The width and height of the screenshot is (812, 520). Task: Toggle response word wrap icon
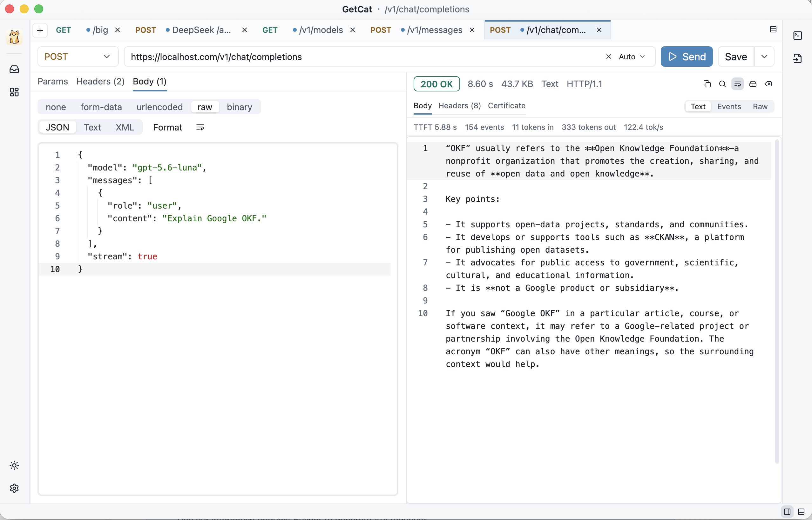click(737, 84)
